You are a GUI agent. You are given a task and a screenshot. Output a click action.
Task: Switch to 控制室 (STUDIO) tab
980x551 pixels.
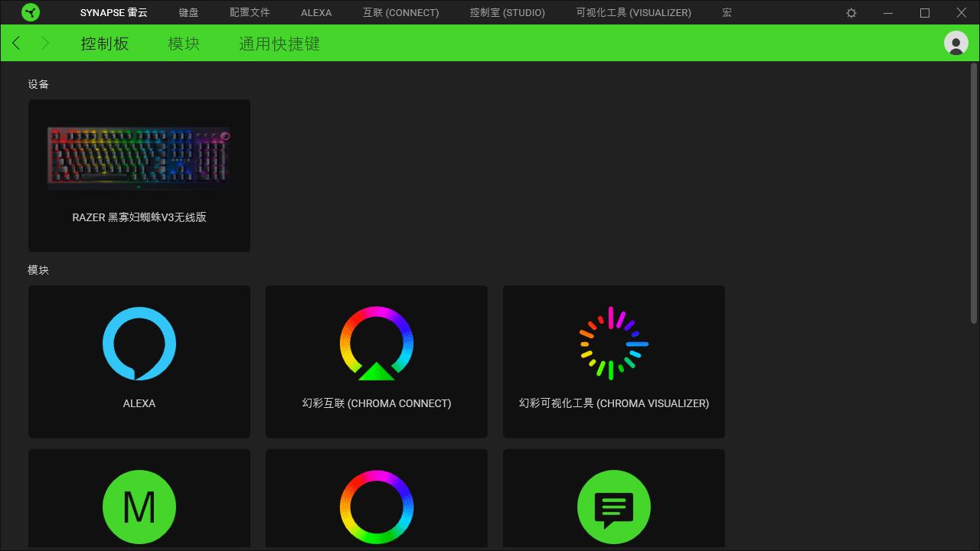[x=508, y=13]
